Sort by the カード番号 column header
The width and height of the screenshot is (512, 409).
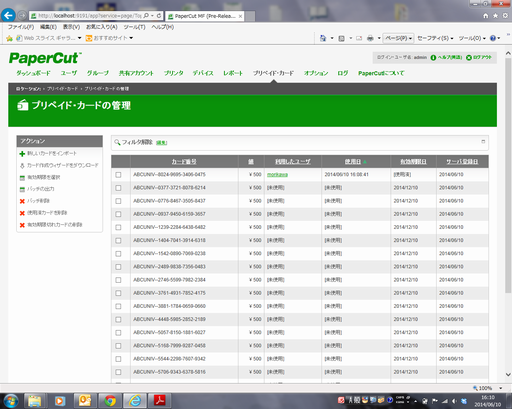184,162
